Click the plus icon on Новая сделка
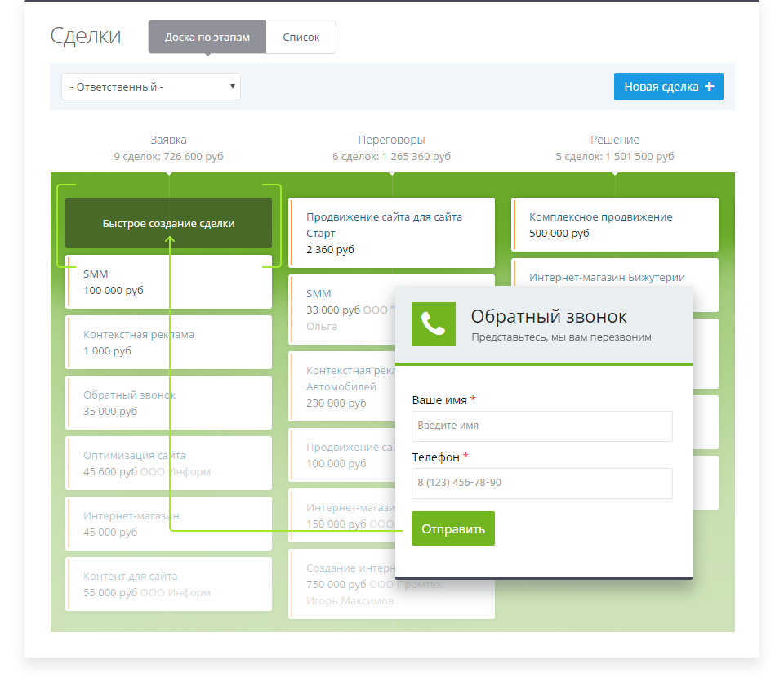Image resolution: width=784 pixels, height=691 pixels. 709,87
